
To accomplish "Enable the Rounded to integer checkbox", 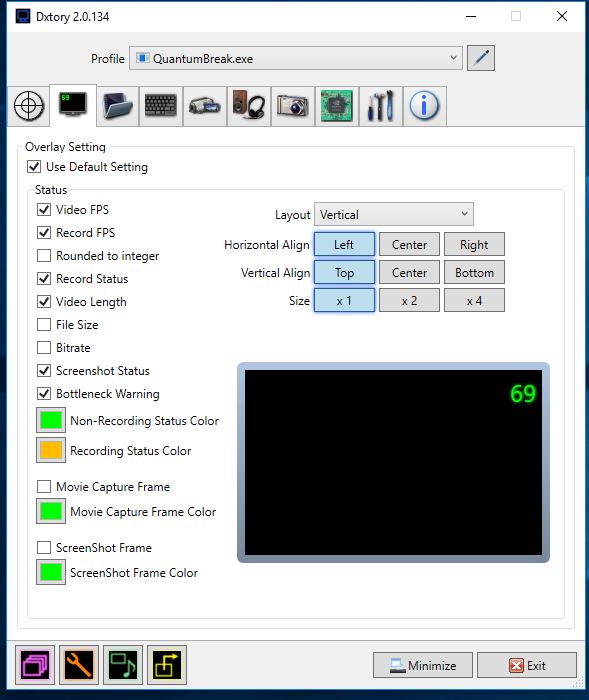I will pos(44,256).
